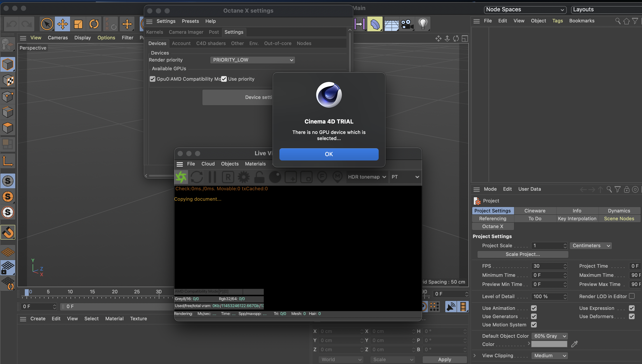
Task: Open Presets menu in Octane settings
Action: pos(190,21)
